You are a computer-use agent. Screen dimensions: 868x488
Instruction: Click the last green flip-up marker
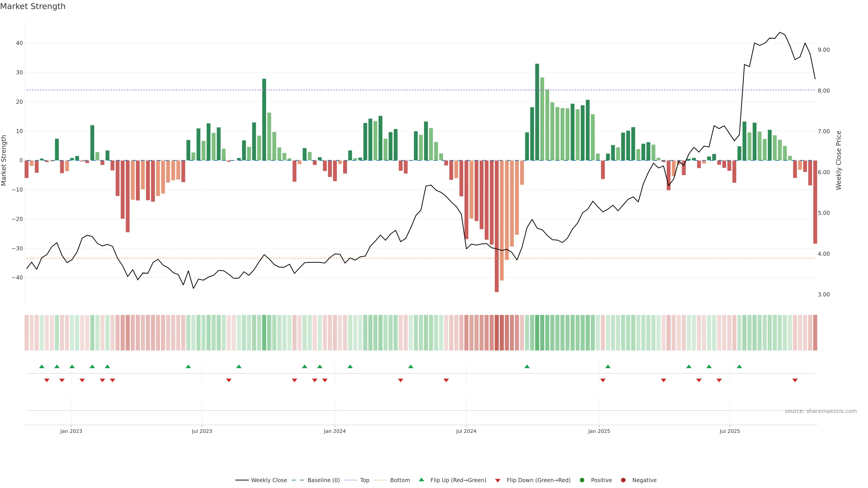coord(739,366)
